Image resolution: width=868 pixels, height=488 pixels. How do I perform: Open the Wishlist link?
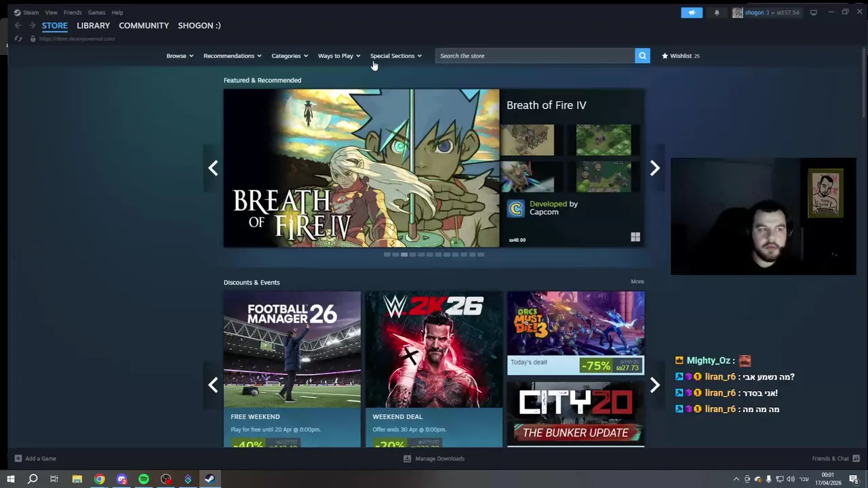pos(681,56)
